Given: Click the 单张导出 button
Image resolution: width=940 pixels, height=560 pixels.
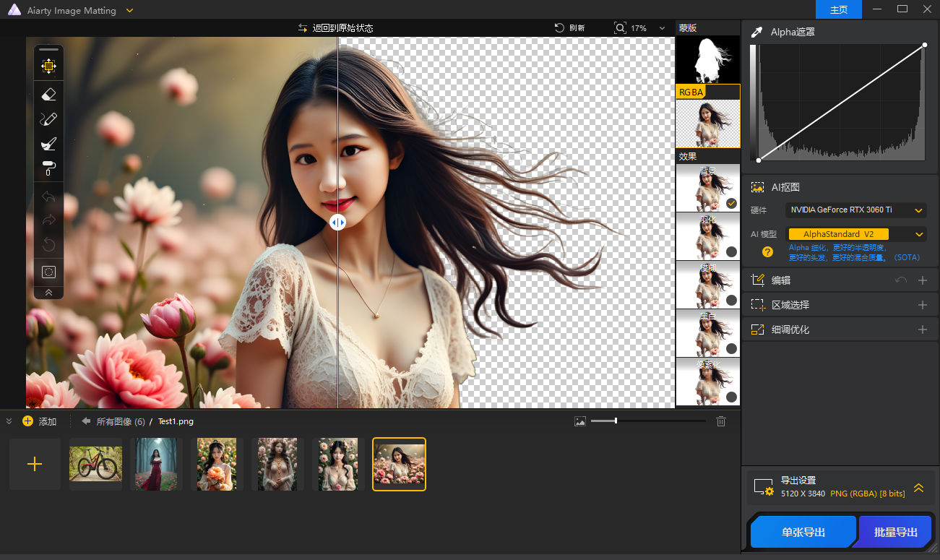Looking at the screenshot, I should (803, 533).
